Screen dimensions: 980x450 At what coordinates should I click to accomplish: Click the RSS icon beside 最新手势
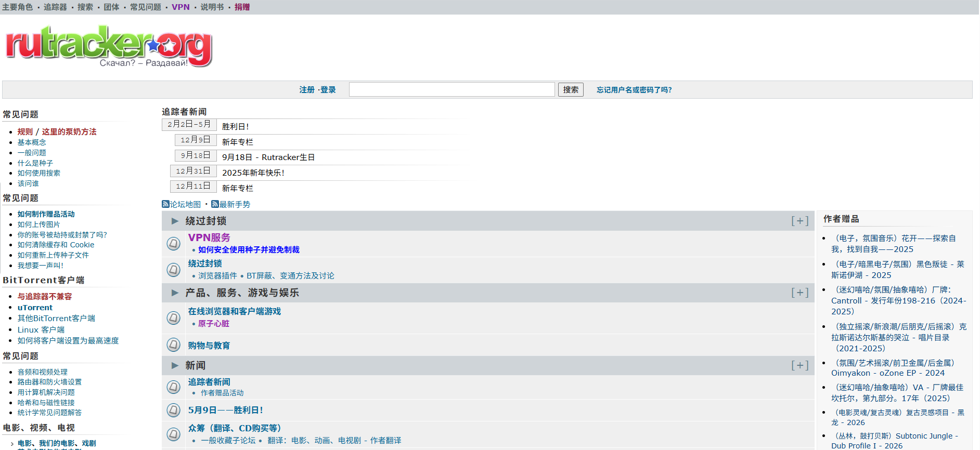tap(215, 204)
